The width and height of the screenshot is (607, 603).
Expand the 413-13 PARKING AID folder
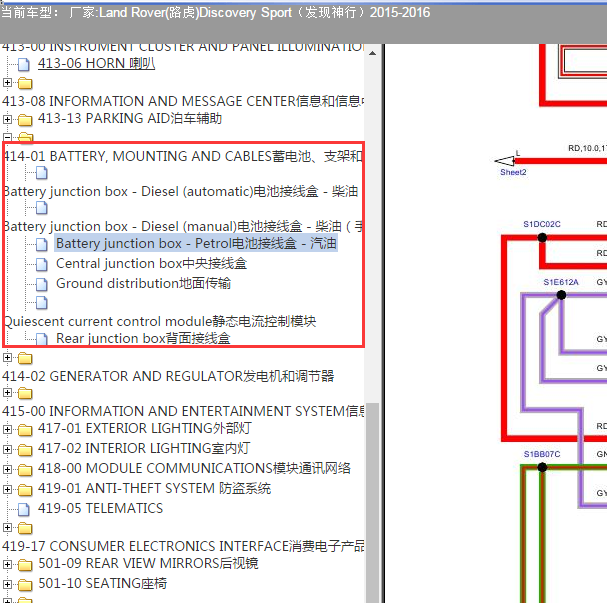pos(7,119)
